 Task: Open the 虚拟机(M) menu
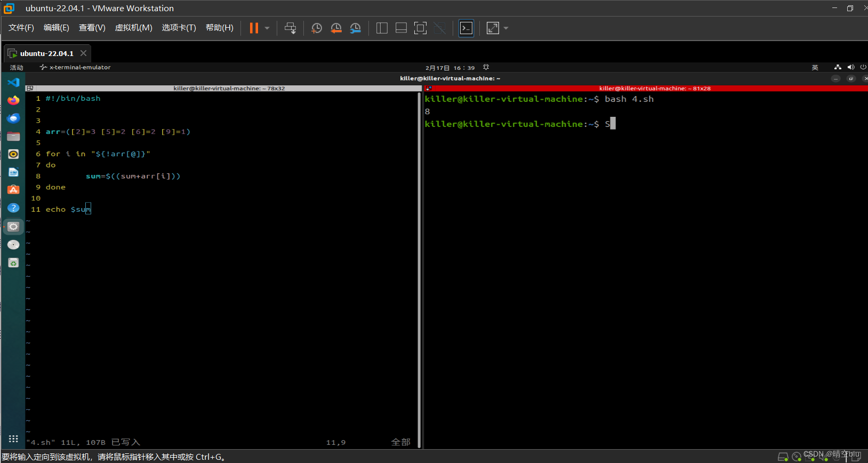click(x=133, y=28)
